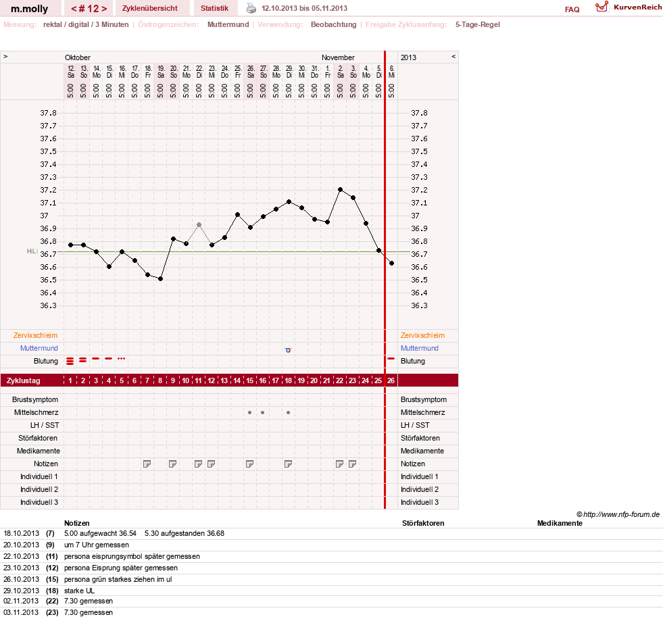This screenshot has height=644, width=663.
Task: Open note icon on cycle day 9
Action: [172, 464]
